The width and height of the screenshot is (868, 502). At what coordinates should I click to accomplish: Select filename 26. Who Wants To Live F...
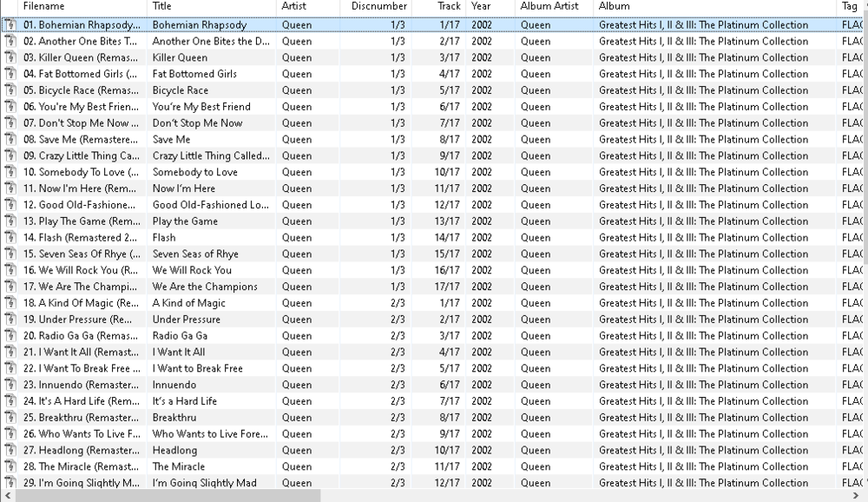click(x=82, y=434)
